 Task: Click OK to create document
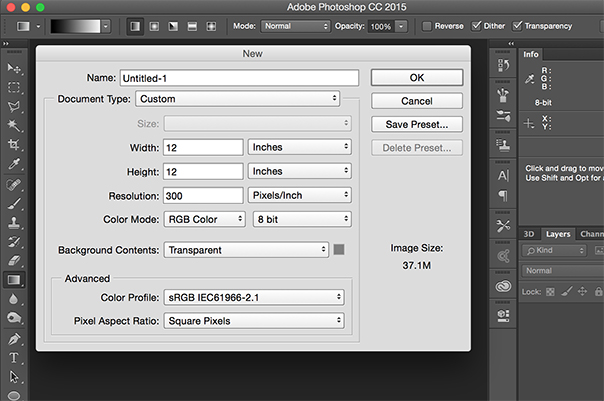click(x=417, y=78)
